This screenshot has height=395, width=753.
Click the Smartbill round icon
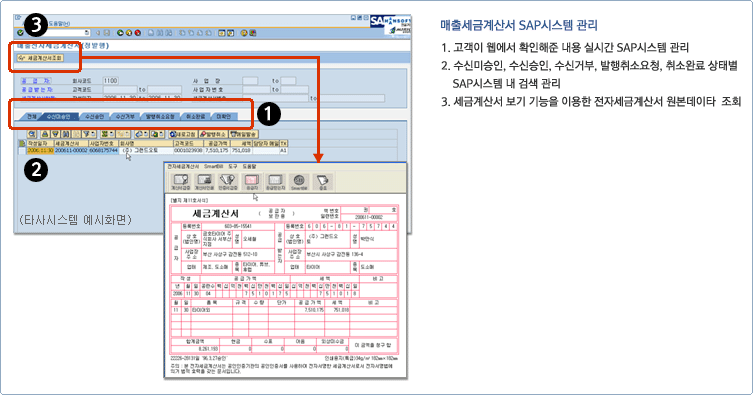299,181
